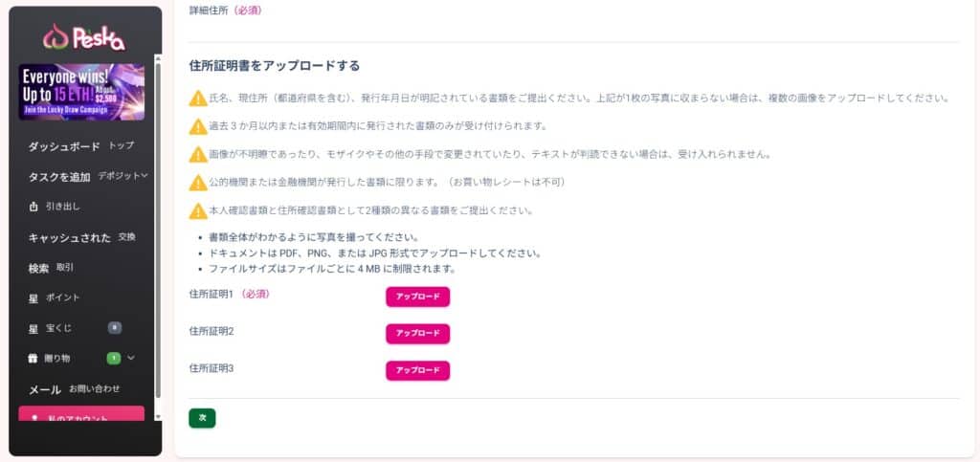Click the gray badge next to 宝くじ
The image size is (980, 462).
pyautogui.click(x=115, y=328)
